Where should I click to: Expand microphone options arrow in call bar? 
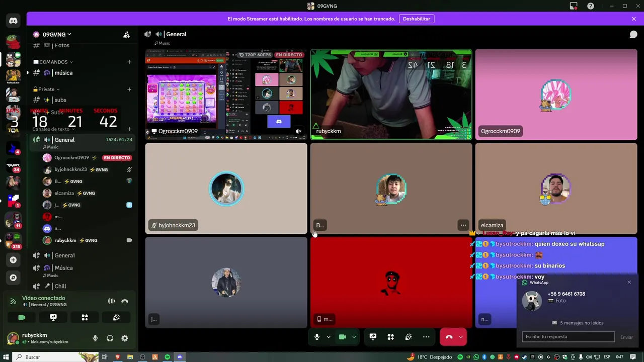(x=329, y=337)
